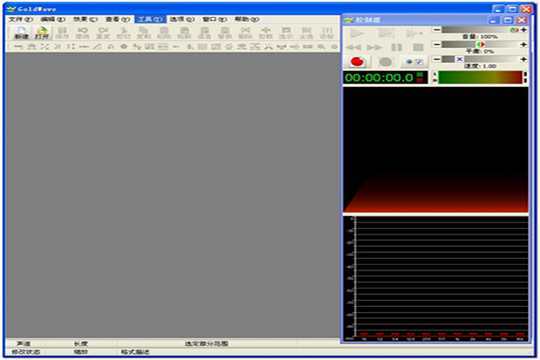This screenshot has height=360, width=540.
Task: Open the 效果 (Effects) menu
Action: coord(85,19)
